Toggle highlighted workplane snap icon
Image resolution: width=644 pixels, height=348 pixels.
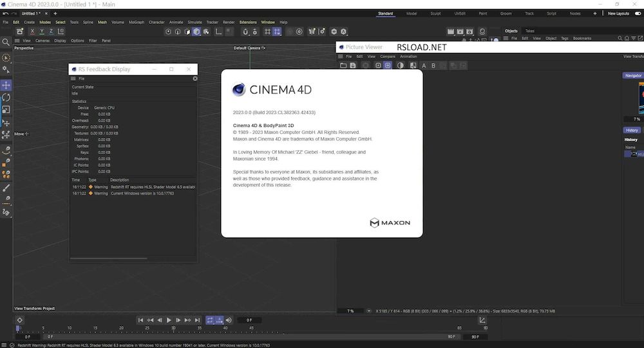(277, 31)
